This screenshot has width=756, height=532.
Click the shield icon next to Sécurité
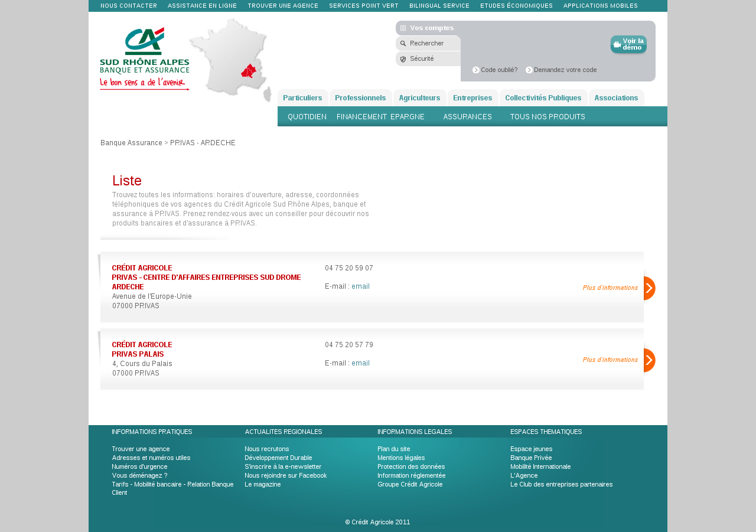pos(403,59)
